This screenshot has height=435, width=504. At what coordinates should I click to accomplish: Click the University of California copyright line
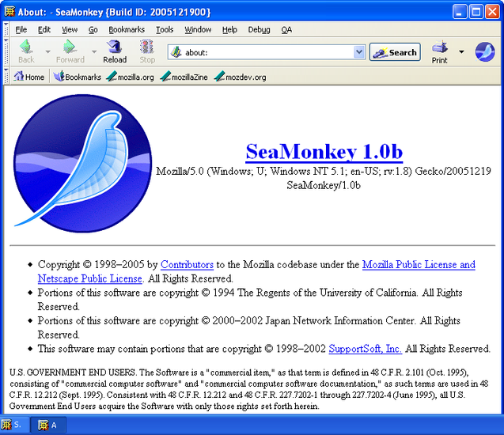pos(250,300)
